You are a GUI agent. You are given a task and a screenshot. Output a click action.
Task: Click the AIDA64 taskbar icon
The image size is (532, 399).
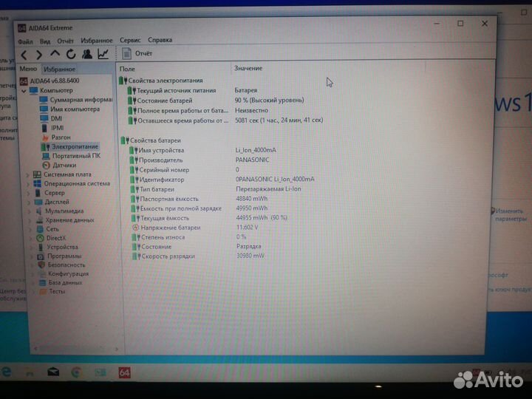pos(125,373)
